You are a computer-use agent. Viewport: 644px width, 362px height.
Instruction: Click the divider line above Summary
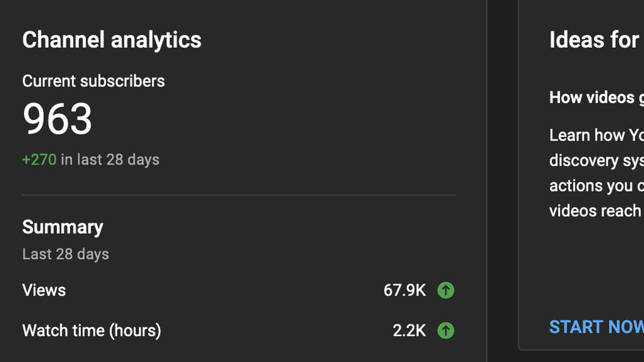point(239,195)
